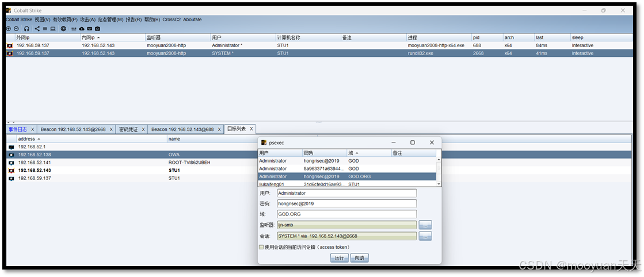Screen dimensions: 644x277
Task: Sort targets by name column header
Action: pyautogui.click(x=242, y=139)
